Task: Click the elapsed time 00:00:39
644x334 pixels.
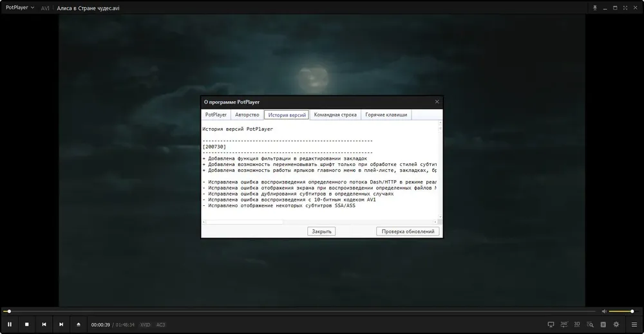Action: tap(100, 325)
